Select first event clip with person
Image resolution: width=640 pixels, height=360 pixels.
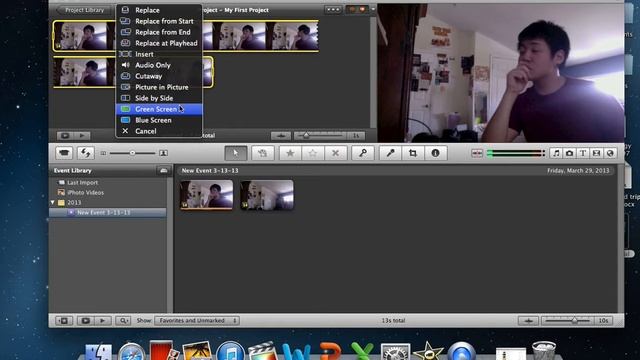(207, 195)
